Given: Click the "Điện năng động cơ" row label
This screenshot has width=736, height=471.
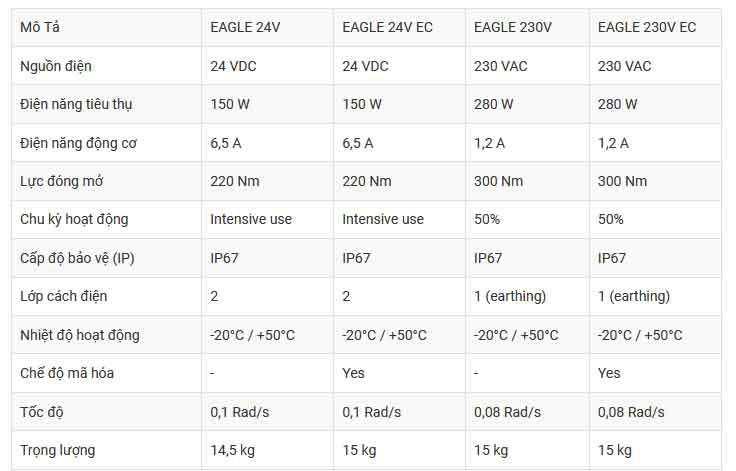Looking at the screenshot, I should tap(79, 143).
